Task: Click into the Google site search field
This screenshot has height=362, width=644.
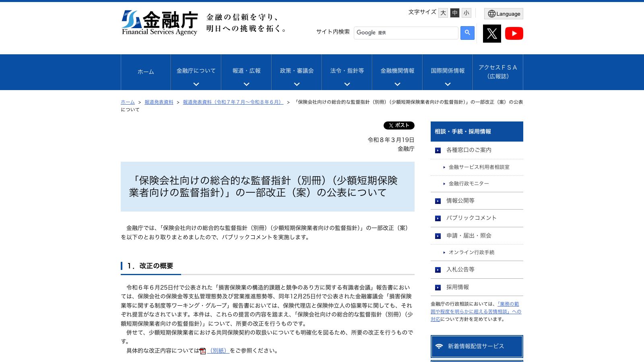Action: pyautogui.click(x=406, y=33)
